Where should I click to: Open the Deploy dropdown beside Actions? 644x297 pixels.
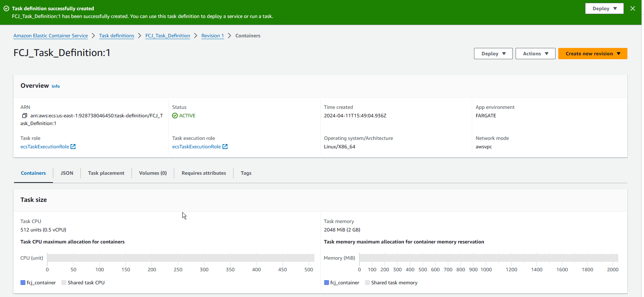click(x=493, y=54)
